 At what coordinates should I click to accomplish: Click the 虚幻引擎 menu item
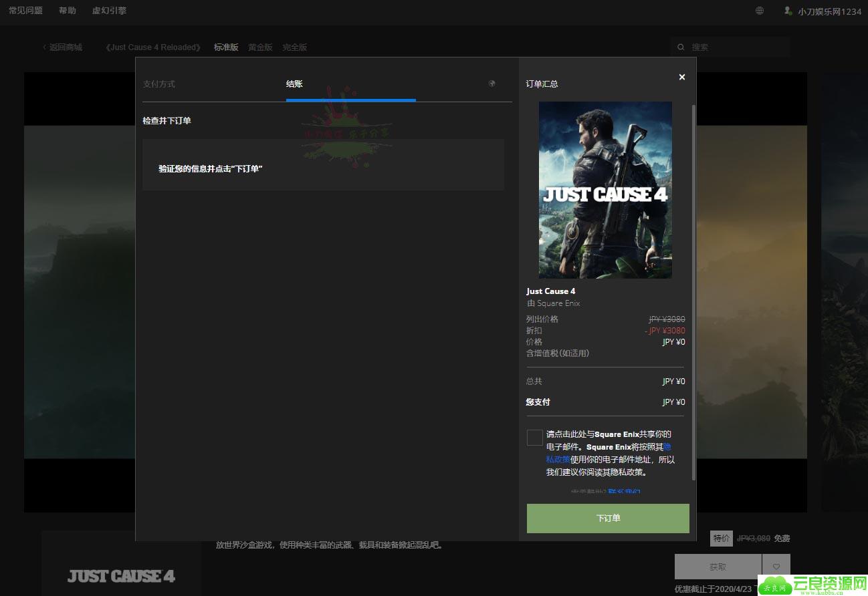[x=109, y=11]
